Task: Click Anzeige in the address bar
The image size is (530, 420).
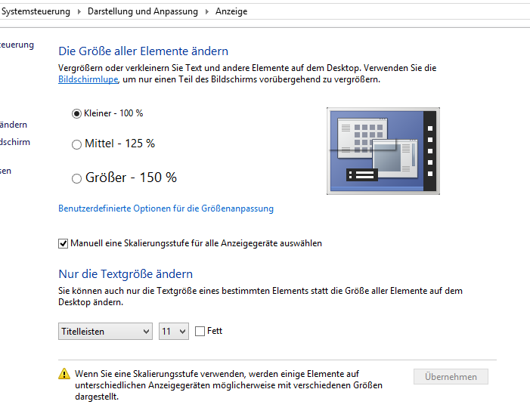Action: pos(231,11)
